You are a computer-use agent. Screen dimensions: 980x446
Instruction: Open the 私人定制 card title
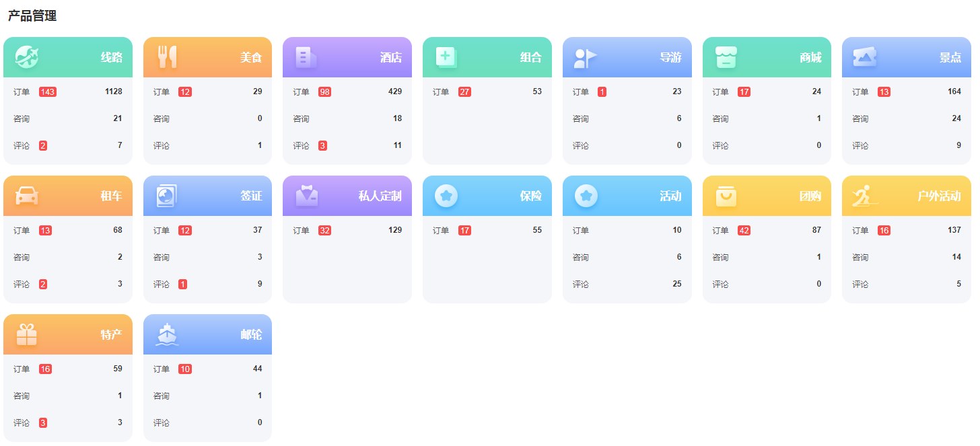[380, 196]
